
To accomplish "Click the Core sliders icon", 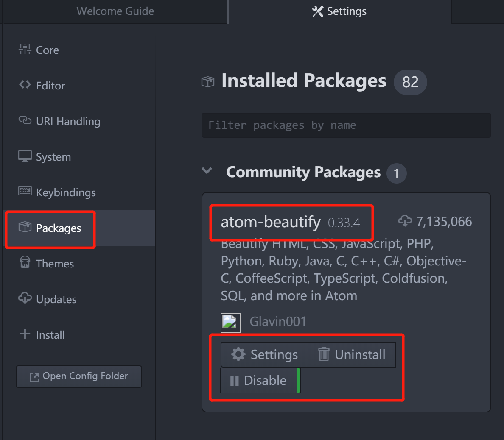I will point(25,49).
